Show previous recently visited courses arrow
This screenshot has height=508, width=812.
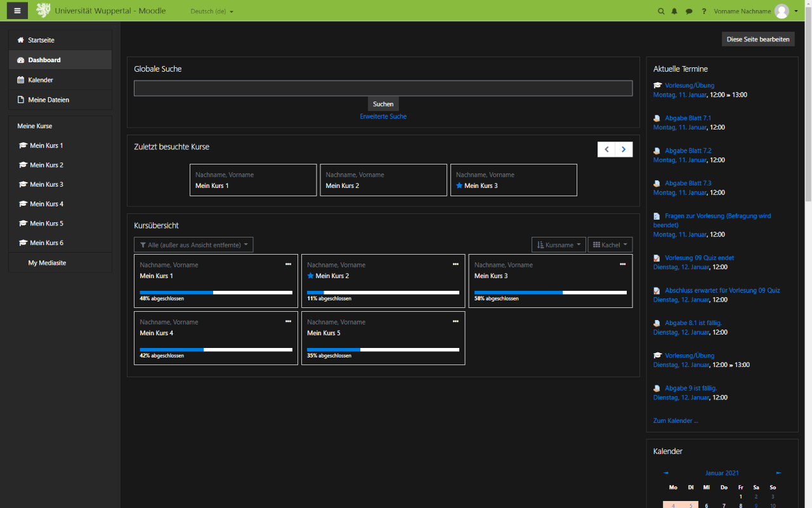pyautogui.click(x=606, y=149)
